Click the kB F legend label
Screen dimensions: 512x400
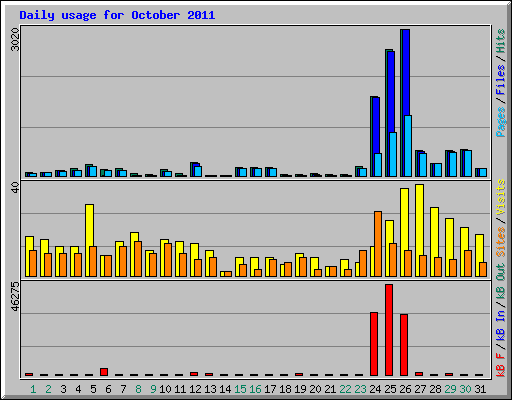[501, 365]
